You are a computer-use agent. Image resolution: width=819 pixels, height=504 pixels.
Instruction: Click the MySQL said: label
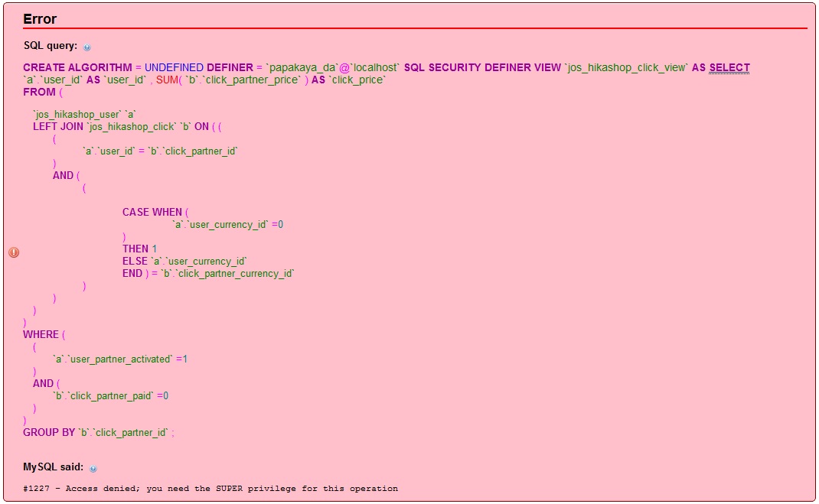(54, 467)
